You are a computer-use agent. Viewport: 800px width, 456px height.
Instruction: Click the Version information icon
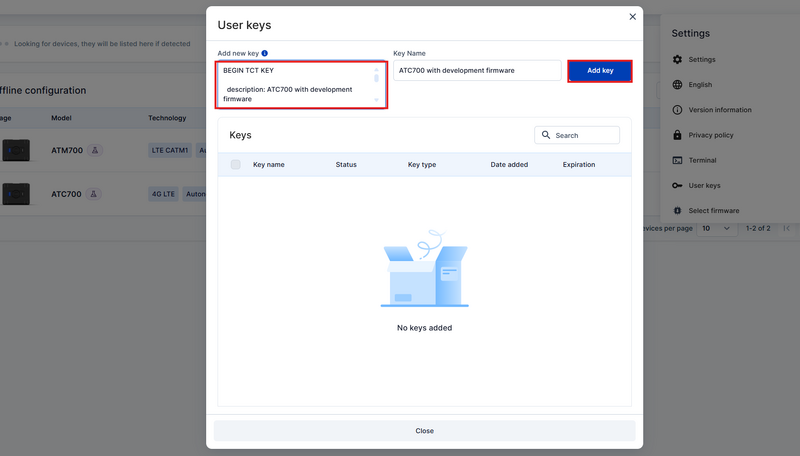(678, 110)
